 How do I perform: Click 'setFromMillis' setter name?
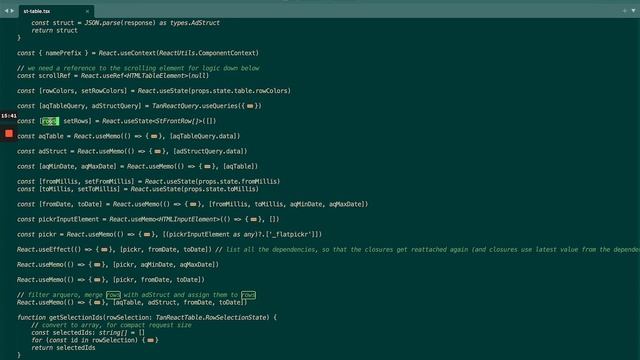tap(108, 182)
